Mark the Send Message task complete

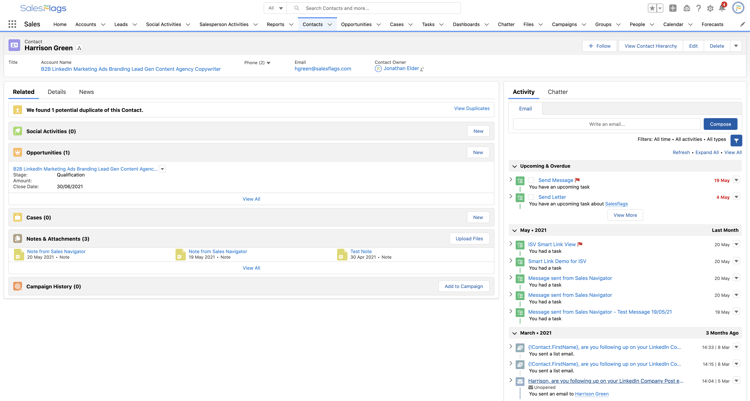tap(531, 180)
